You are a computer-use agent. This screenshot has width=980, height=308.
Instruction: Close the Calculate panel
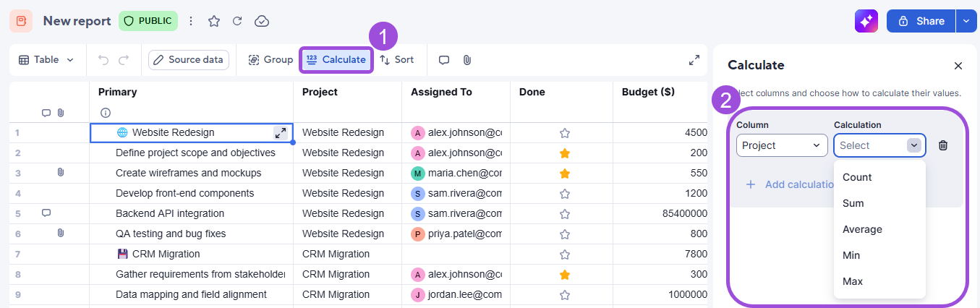pyautogui.click(x=958, y=66)
